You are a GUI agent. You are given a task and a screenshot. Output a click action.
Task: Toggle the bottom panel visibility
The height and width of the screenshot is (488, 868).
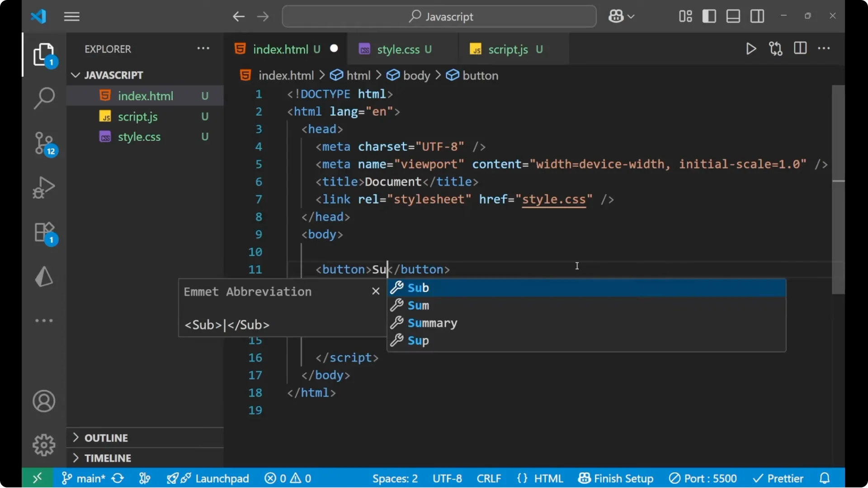(x=733, y=16)
